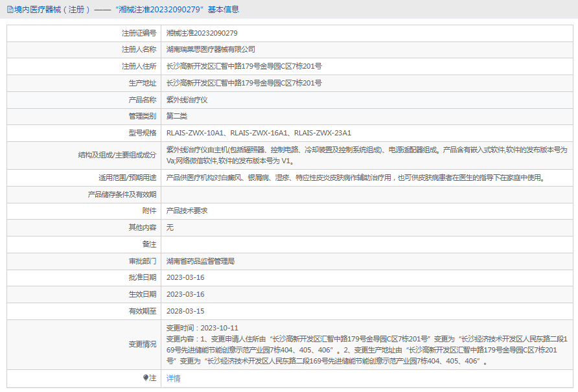
Task: Click the 变更情况 label
Action: pos(143,345)
